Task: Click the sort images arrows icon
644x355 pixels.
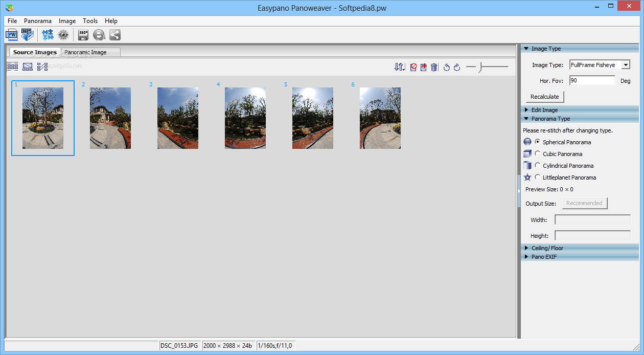Action: 400,67
